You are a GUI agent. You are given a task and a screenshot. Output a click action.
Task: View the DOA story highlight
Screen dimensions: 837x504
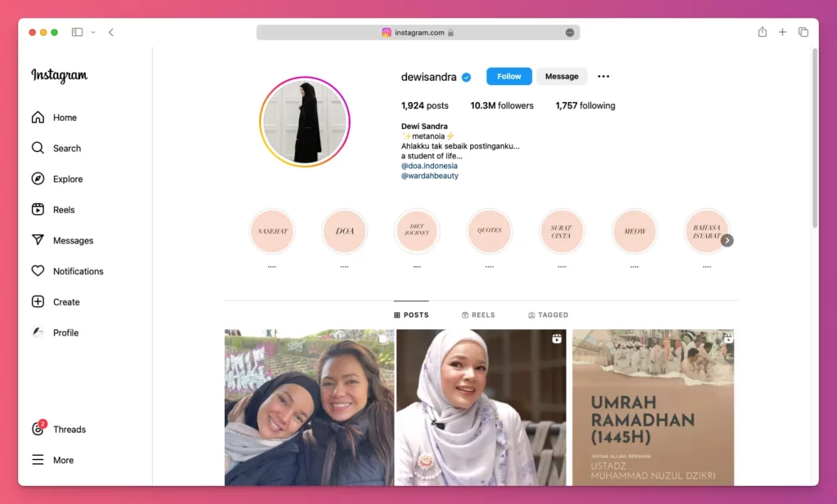coord(344,231)
